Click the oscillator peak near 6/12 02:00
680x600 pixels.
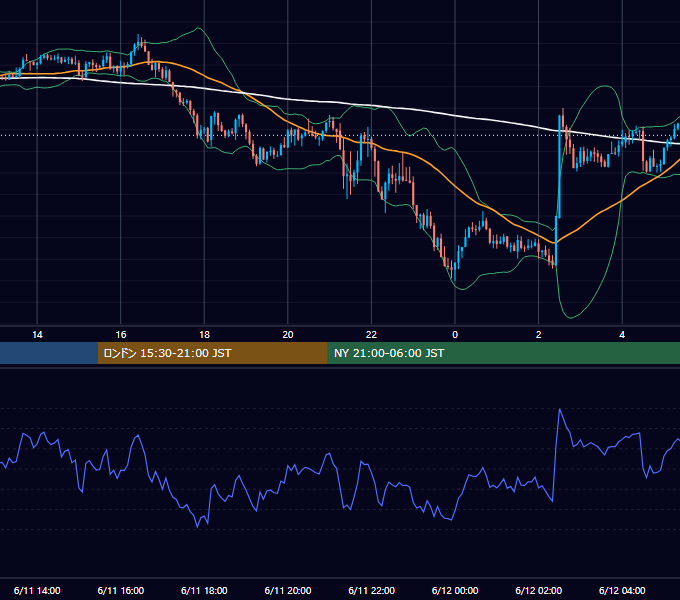(x=560, y=409)
